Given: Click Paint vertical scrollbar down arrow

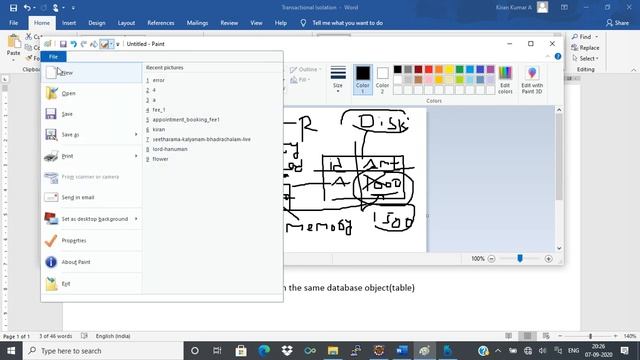Looking at the screenshot, I should [559, 248].
